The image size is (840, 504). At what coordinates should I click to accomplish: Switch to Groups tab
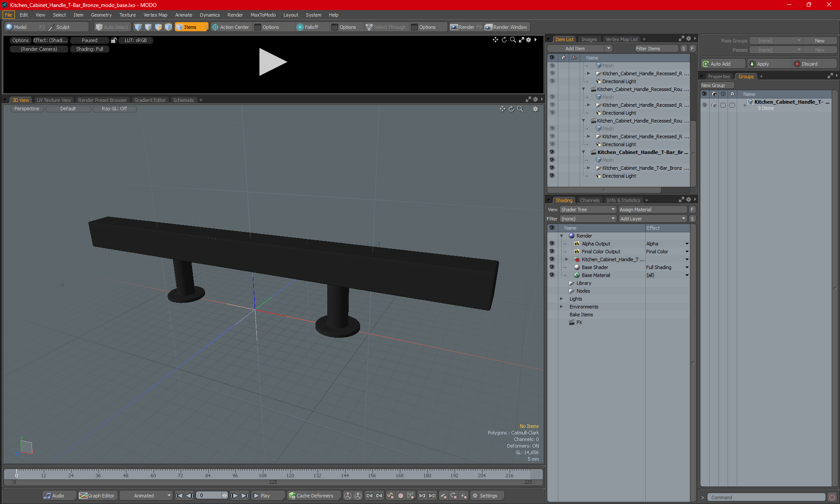(x=746, y=77)
